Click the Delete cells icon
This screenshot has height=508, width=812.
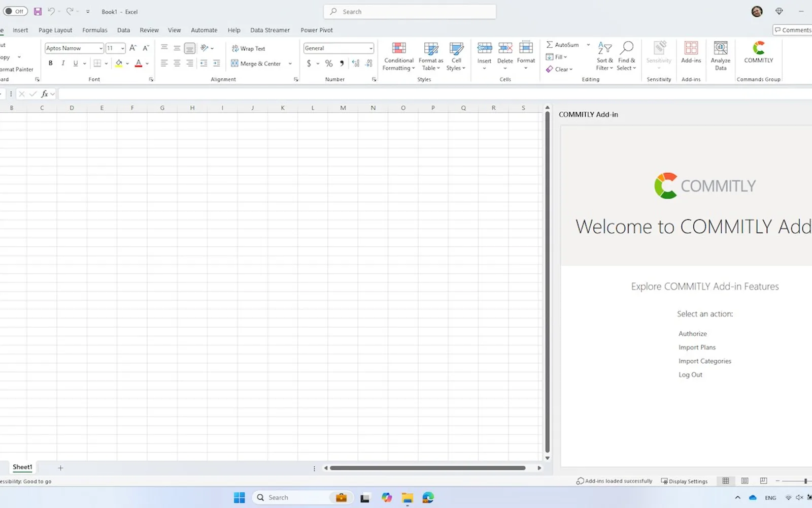coord(505,49)
